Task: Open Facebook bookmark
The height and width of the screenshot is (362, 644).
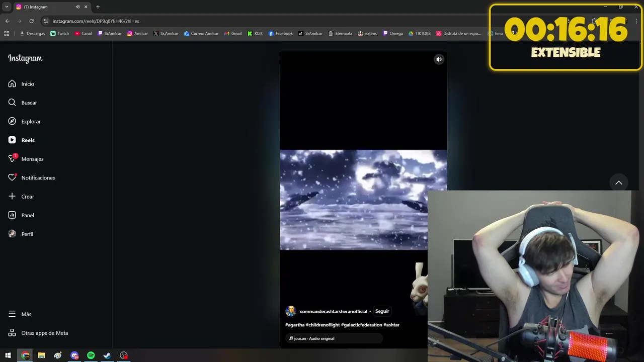Action: click(x=280, y=34)
